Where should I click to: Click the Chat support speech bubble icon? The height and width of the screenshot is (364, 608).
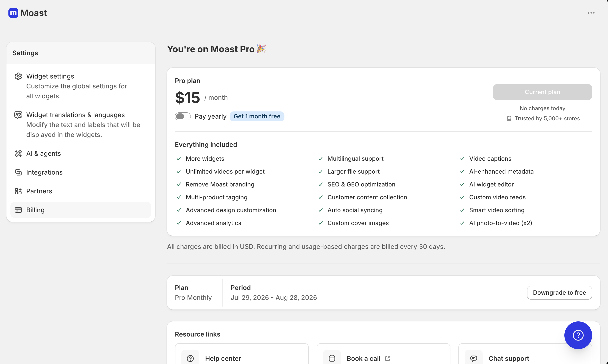[x=474, y=358]
